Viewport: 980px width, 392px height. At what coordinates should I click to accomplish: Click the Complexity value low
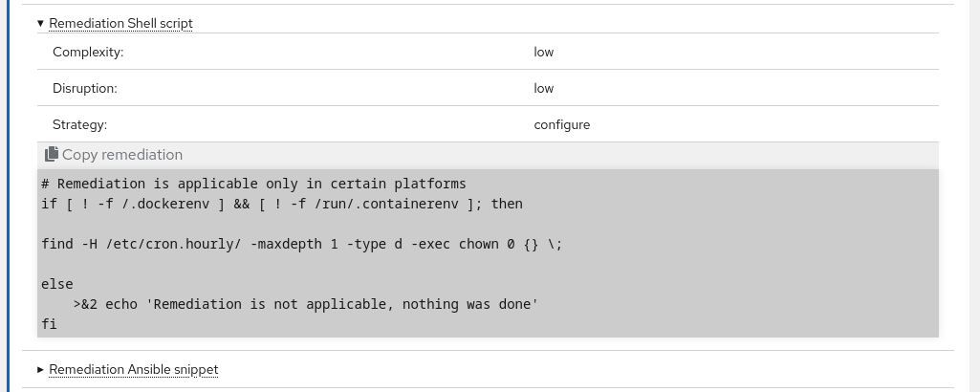click(x=544, y=52)
